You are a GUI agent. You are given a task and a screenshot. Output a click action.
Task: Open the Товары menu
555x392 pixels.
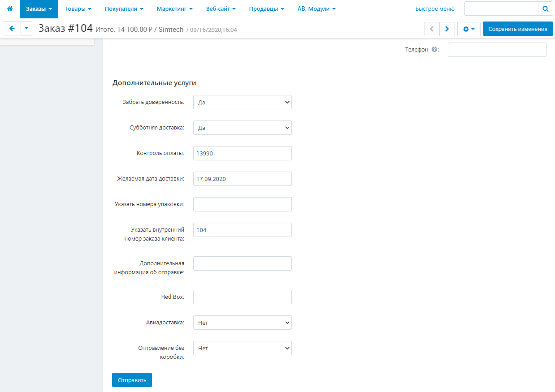tap(78, 9)
